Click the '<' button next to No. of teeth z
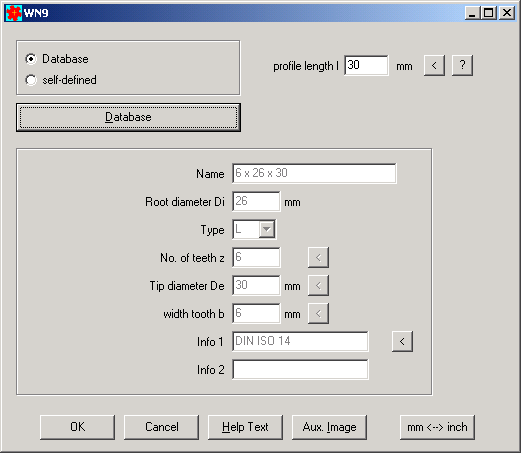Viewport: 521px width, 453px height. point(318,257)
